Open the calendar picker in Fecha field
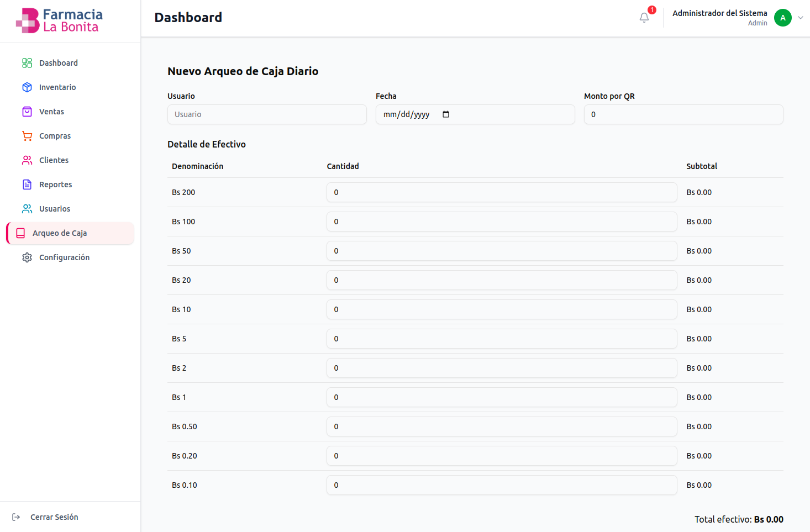The height and width of the screenshot is (532, 810). click(x=446, y=114)
